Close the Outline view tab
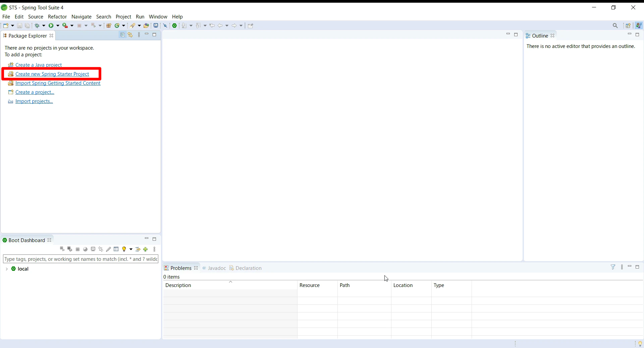Viewport: 644px width, 348px height. 552,36
